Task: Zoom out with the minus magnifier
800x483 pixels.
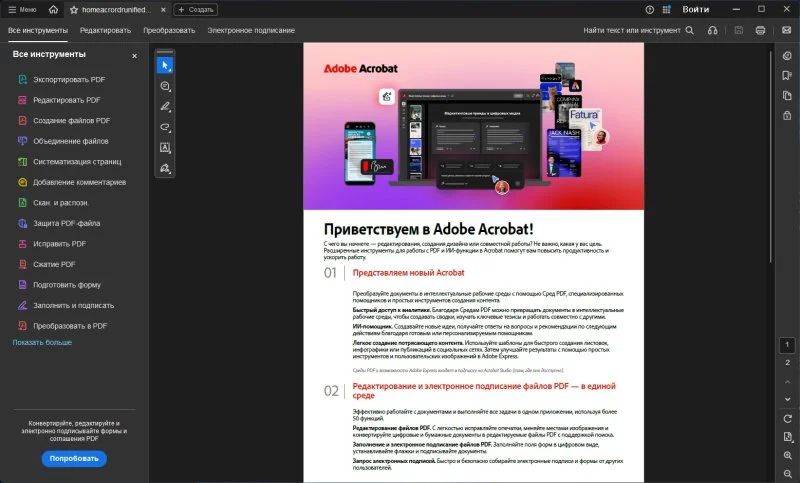Action: pos(787,474)
